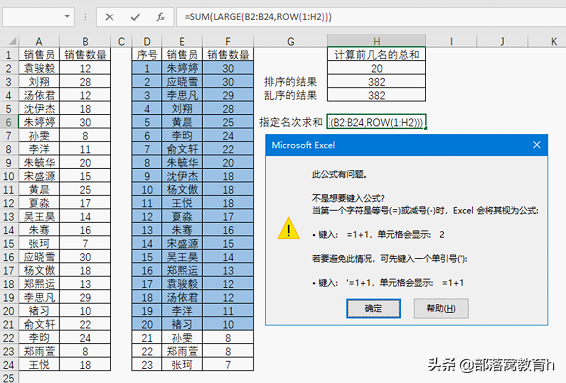Image resolution: width=566 pixels, height=383 pixels.
Task: Click header cell 序号 in D1
Action: point(147,55)
